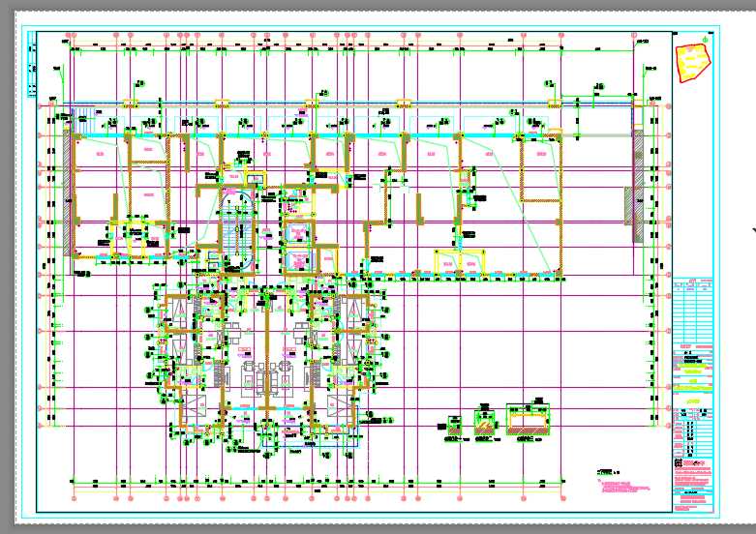Screen dimensions: 756x534
Task: Click the lower elevator shaft beside the staircase
Action: coord(298,260)
